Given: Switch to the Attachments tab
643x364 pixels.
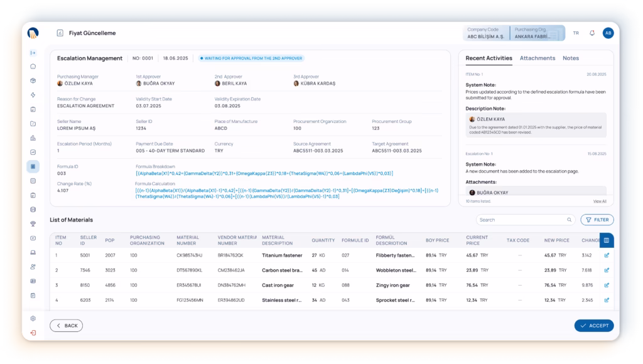Looking at the screenshot, I should point(538,58).
